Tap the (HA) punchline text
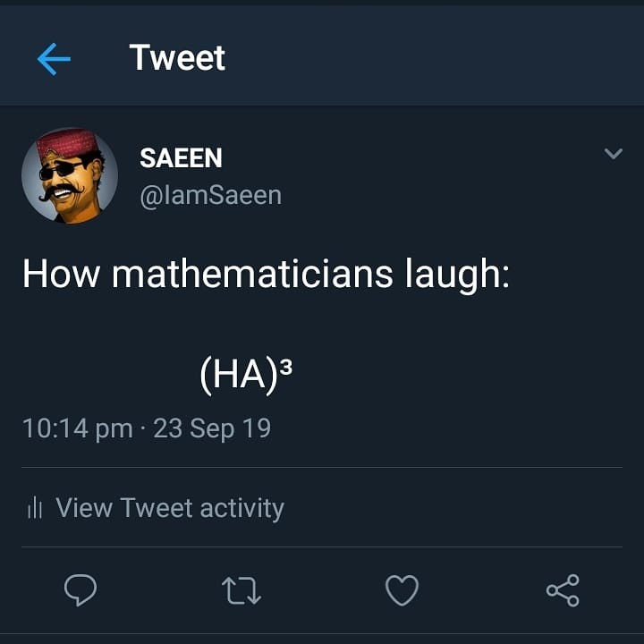The image size is (644, 644). (x=234, y=377)
